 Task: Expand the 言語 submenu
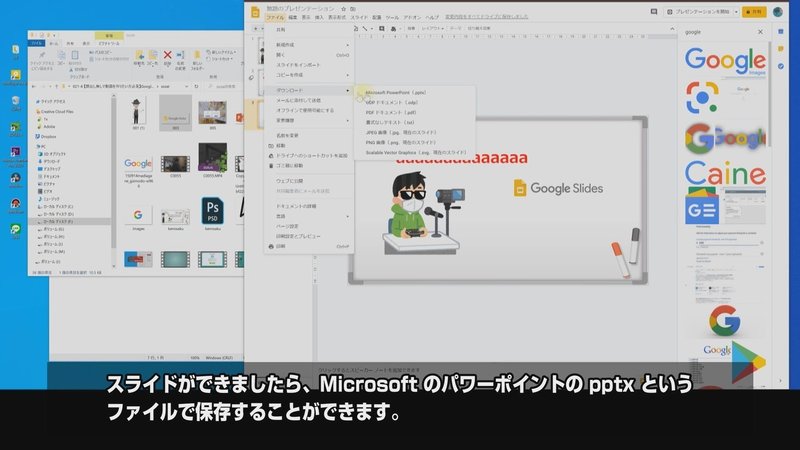309,216
